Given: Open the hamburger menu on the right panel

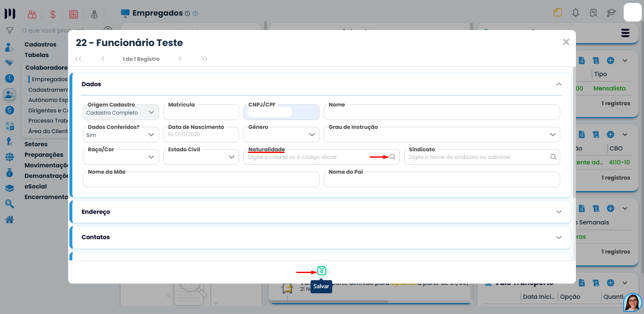Looking at the screenshot, I should [x=625, y=33].
